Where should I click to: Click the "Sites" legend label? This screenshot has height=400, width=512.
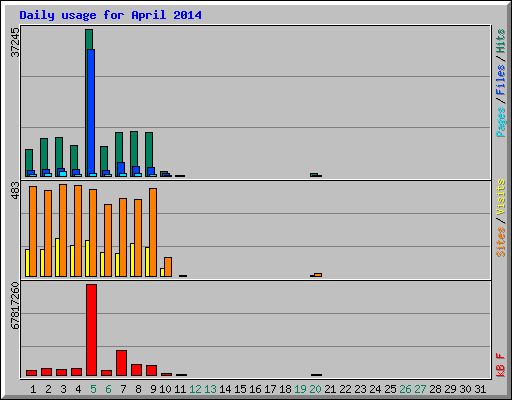click(501, 242)
